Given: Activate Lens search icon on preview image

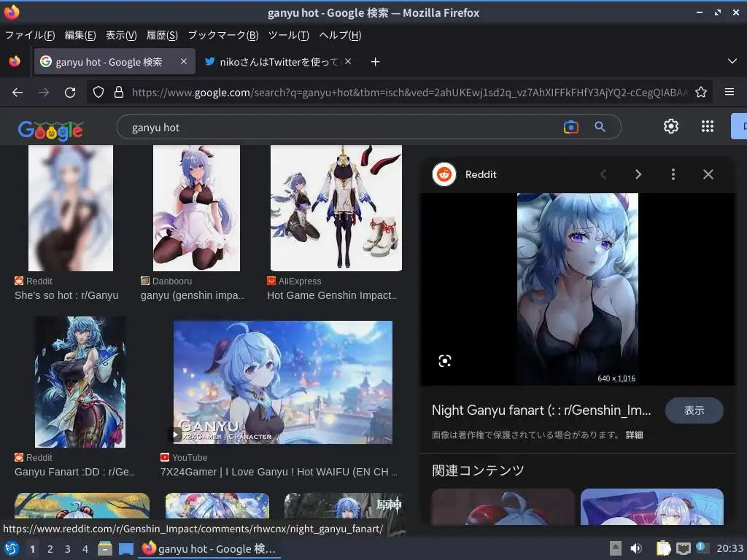Looking at the screenshot, I should click(x=444, y=361).
